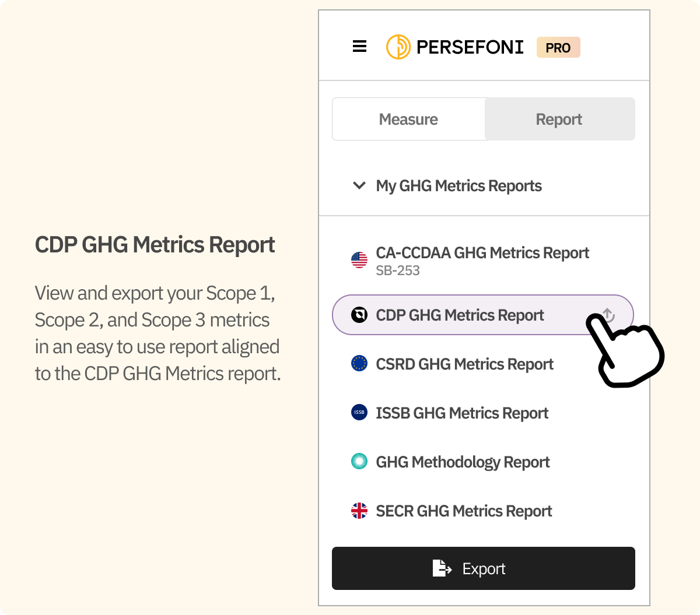Click the UK flag beside SECR report
Screen dimensions: 700x615
(x=359, y=511)
